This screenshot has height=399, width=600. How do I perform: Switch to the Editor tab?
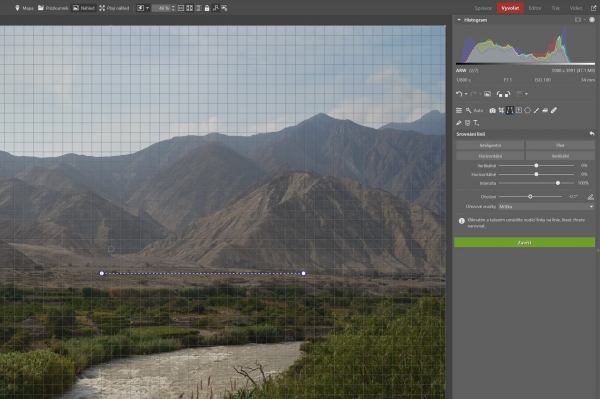click(535, 8)
